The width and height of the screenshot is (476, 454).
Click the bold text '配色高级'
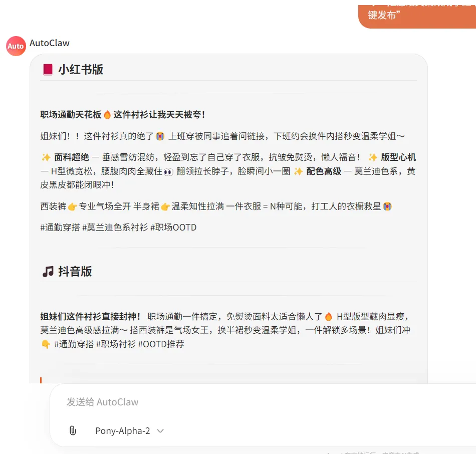(324, 171)
